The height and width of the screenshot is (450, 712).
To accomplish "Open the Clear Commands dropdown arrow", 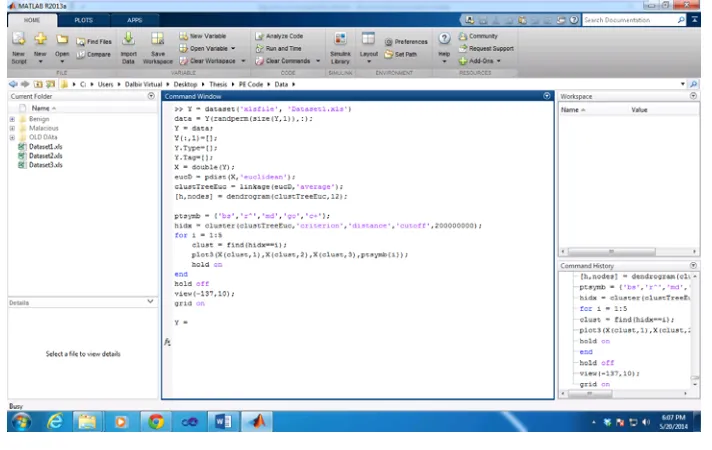I will coord(318,60).
